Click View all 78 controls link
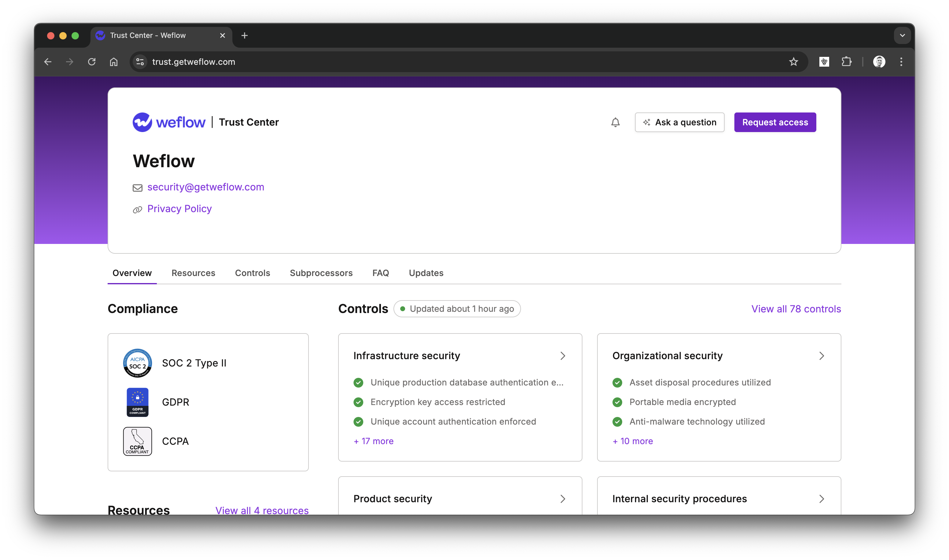The height and width of the screenshot is (560, 949). (796, 309)
